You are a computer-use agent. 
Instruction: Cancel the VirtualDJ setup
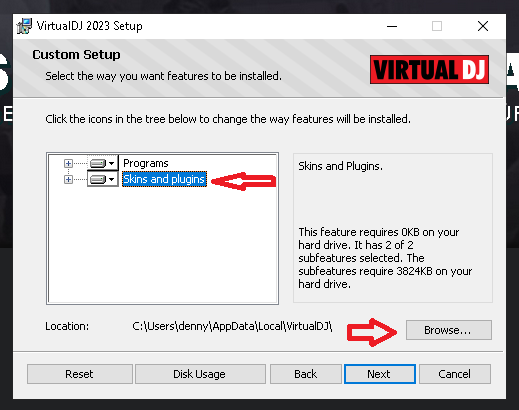click(455, 374)
